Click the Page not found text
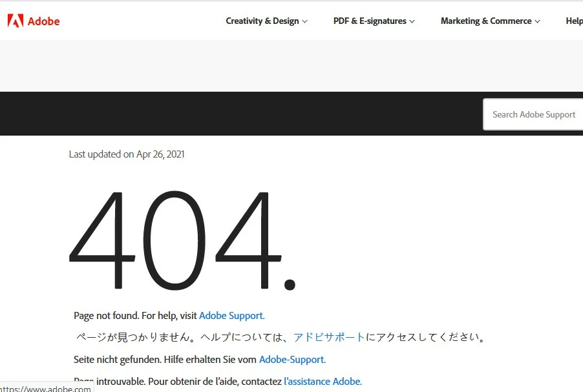The height and width of the screenshot is (392, 583). click(x=107, y=315)
